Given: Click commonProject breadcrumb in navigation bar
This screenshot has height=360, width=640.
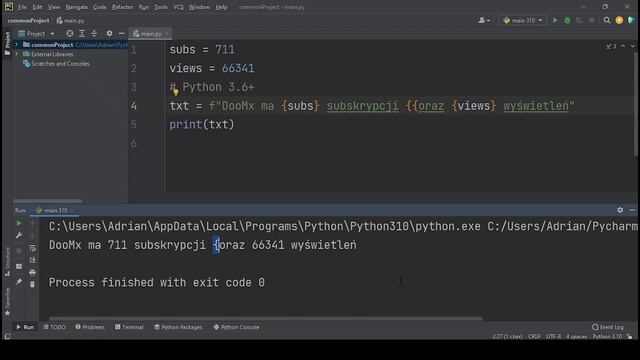Looking at the screenshot, I should 28,20.
